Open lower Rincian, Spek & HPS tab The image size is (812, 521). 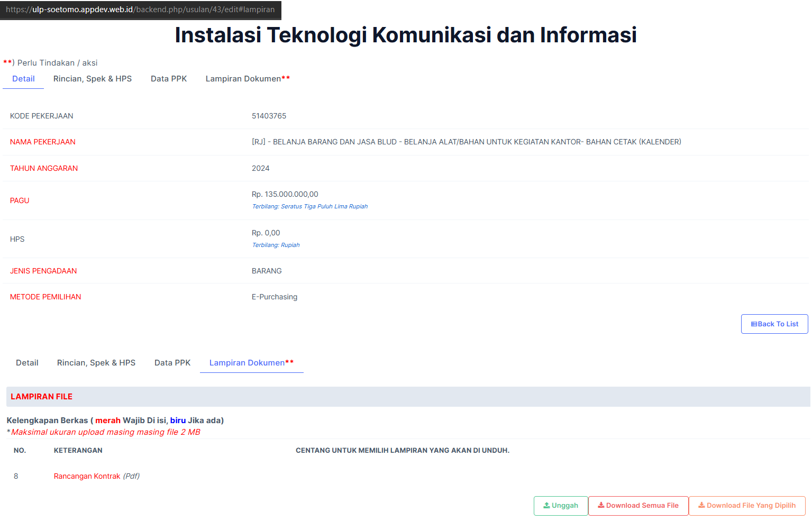coord(96,363)
